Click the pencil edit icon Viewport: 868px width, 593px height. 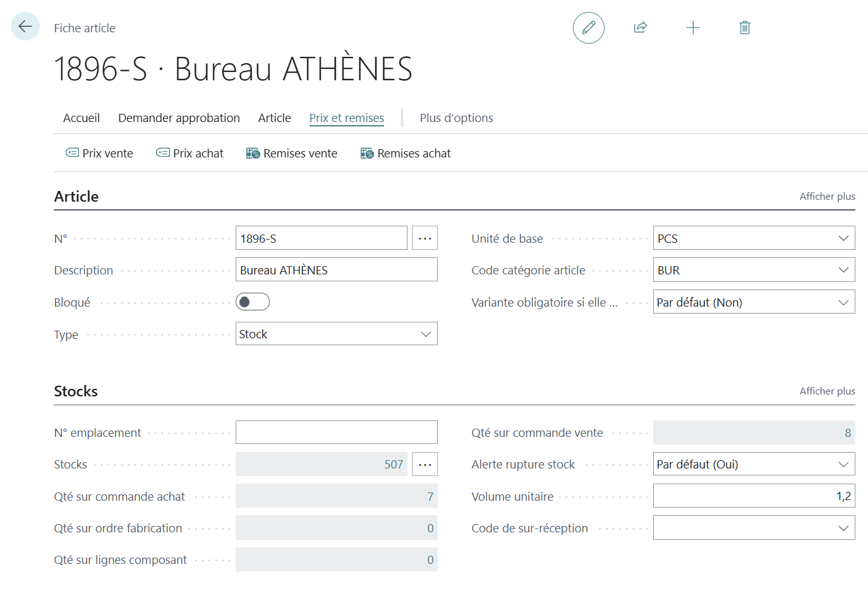point(588,27)
